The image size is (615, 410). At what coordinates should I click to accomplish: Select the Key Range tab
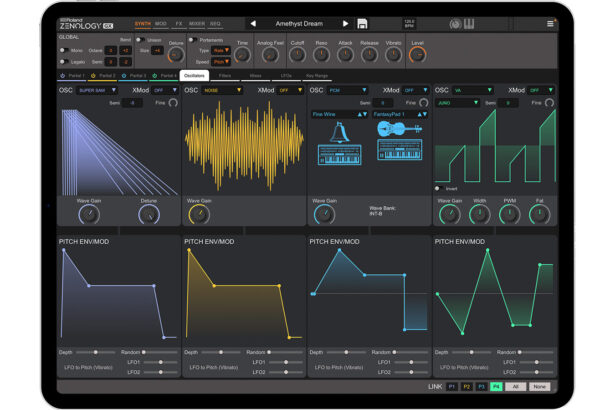click(x=317, y=76)
